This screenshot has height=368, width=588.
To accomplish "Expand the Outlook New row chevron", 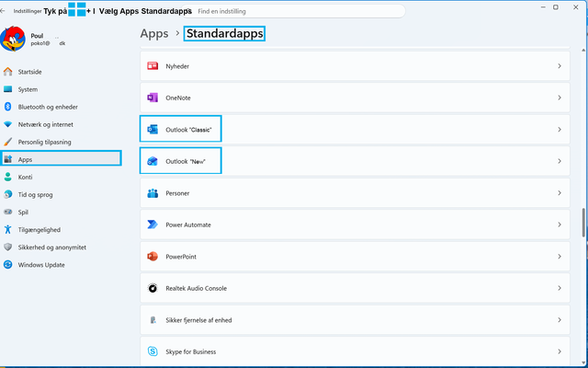I will point(560,161).
